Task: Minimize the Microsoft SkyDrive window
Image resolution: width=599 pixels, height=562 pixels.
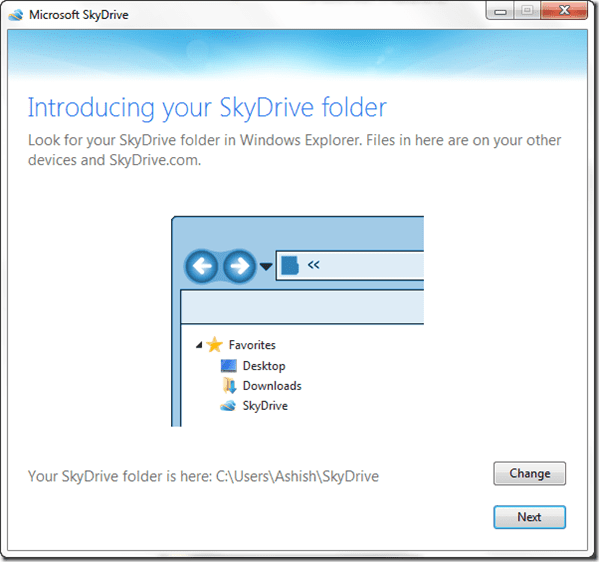Action: click(x=500, y=11)
